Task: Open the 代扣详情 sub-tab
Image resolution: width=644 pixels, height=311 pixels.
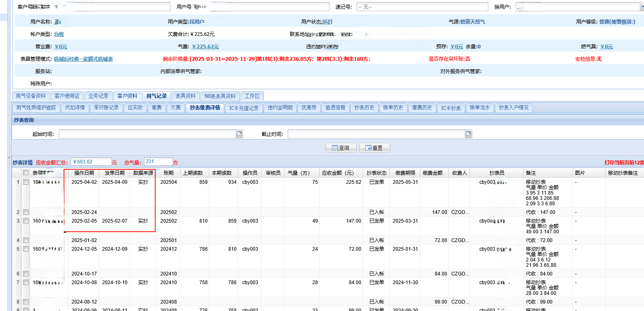Action: click(x=75, y=108)
